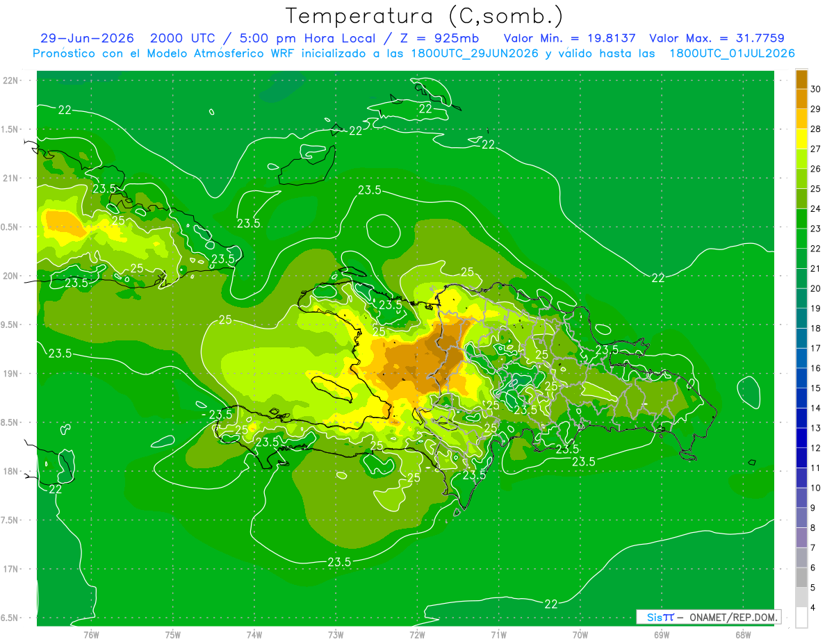
Task: Click the '16' color scale label
Action: pyautogui.click(x=816, y=368)
